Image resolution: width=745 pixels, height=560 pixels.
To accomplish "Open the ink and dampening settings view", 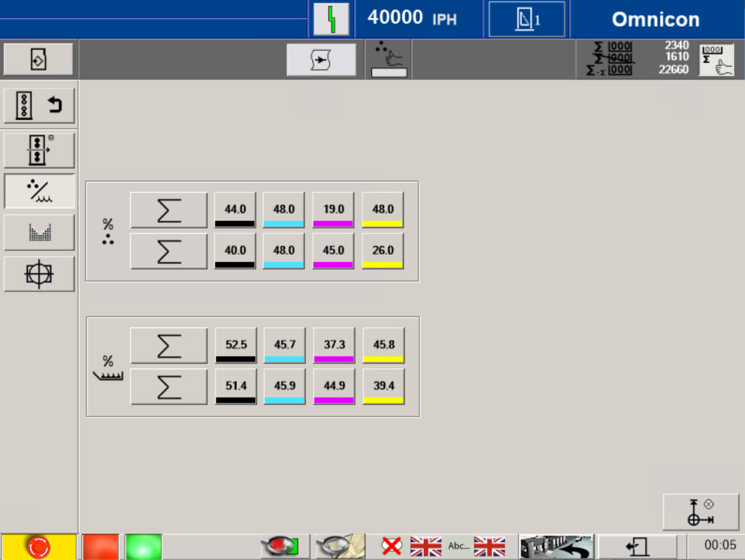I will (39, 191).
